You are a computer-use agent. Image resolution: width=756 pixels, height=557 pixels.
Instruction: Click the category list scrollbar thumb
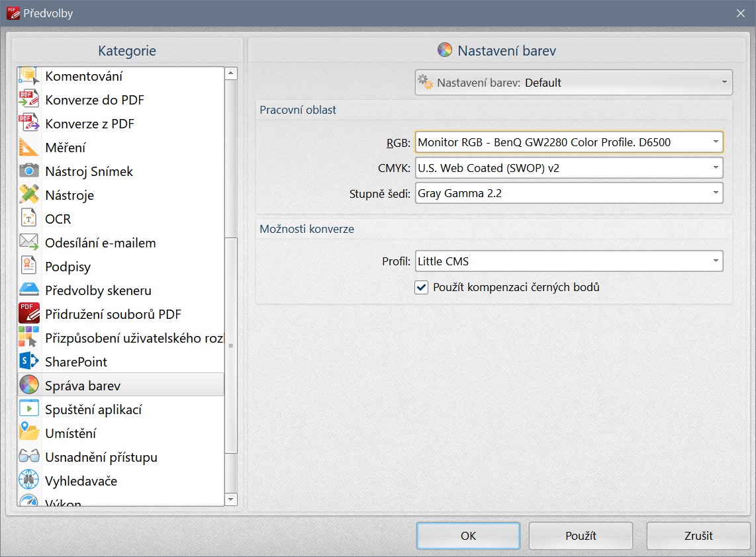click(x=231, y=345)
